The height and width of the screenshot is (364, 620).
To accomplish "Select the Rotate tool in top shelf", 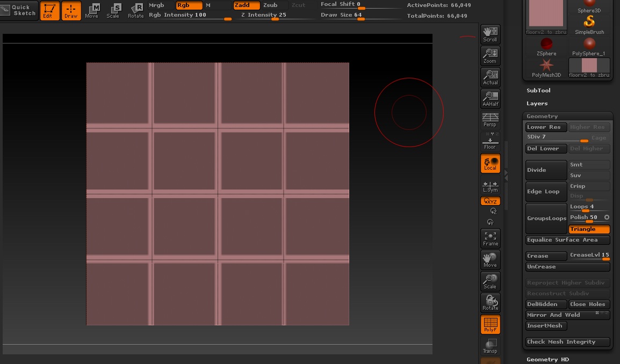I will tap(135, 10).
